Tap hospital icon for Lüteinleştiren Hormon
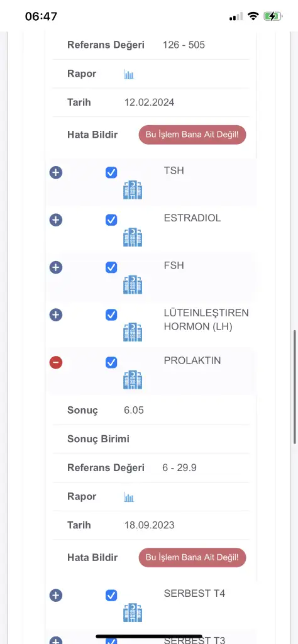 click(133, 332)
